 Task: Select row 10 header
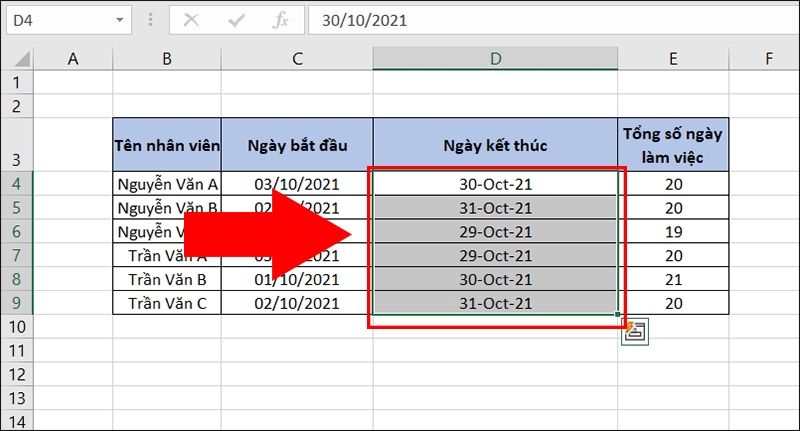click(x=17, y=326)
